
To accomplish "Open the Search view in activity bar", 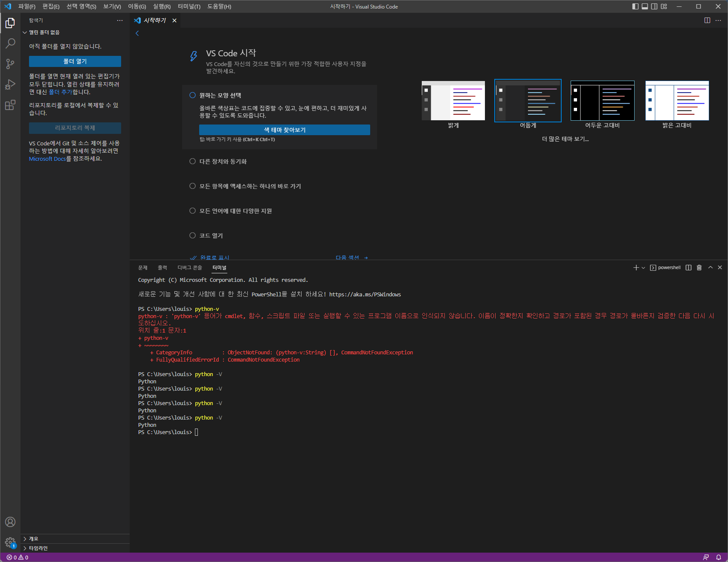I will coord(10,43).
